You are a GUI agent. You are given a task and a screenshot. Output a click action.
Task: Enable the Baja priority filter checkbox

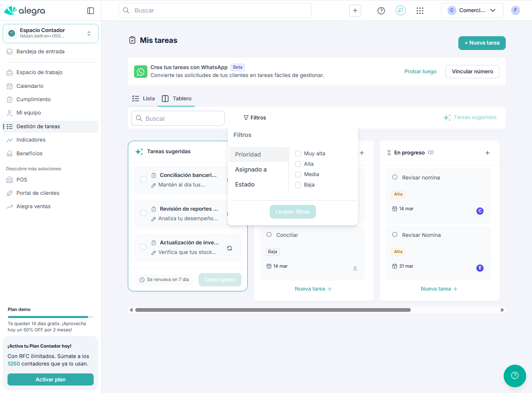pos(298,185)
